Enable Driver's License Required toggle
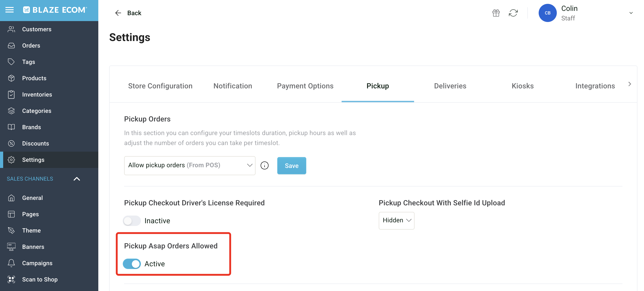The height and width of the screenshot is (291, 644). [x=132, y=221]
